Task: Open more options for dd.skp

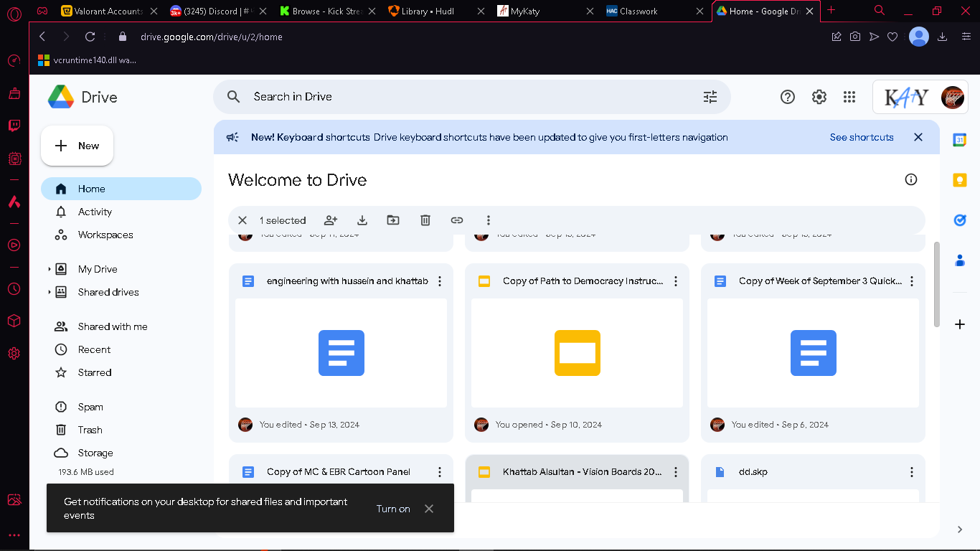Action: (x=912, y=472)
